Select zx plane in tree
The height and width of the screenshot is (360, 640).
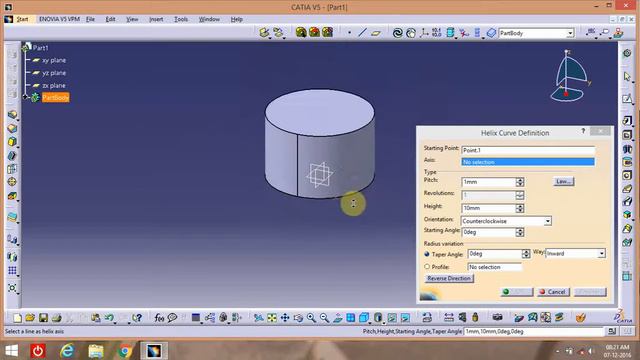click(x=54, y=85)
